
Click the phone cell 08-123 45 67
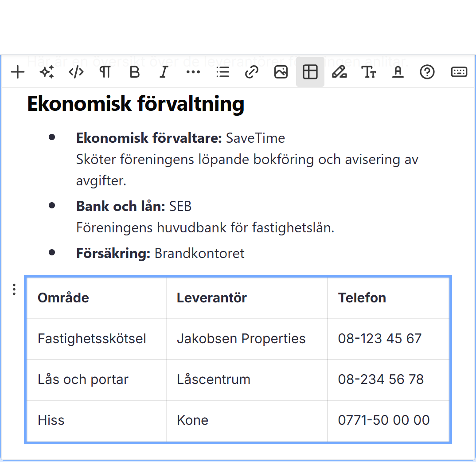click(x=388, y=339)
